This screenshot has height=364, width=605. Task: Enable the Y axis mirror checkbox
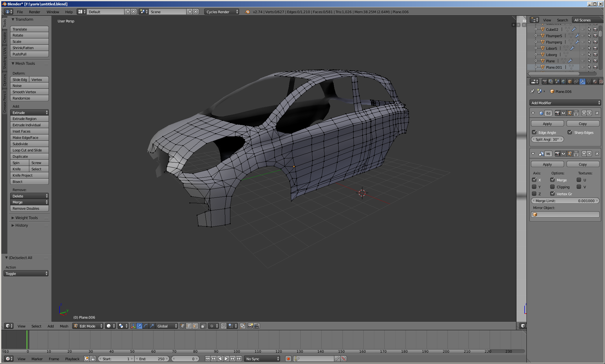click(x=534, y=187)
